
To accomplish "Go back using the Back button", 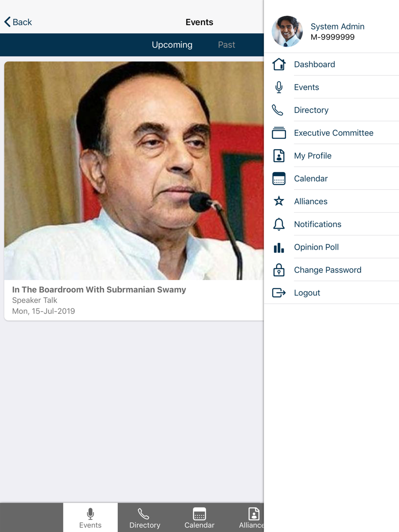I will (18, 22).
